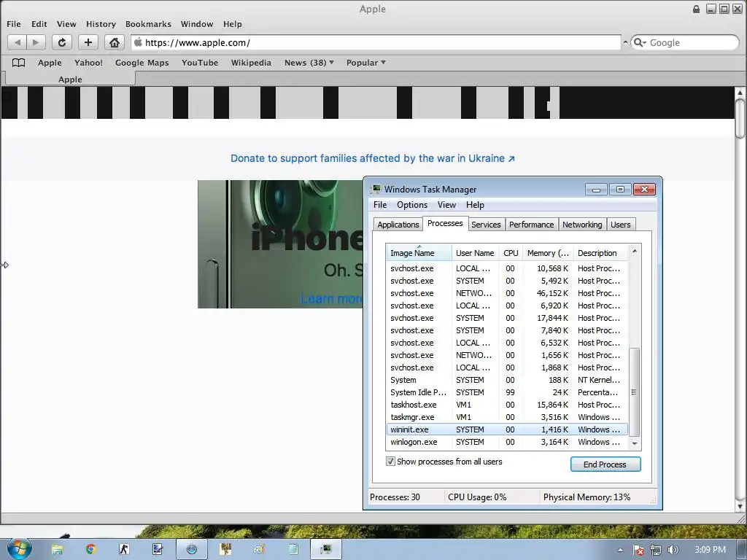
Task: Go to the home page via house icon
Action: tap(114, 42)
